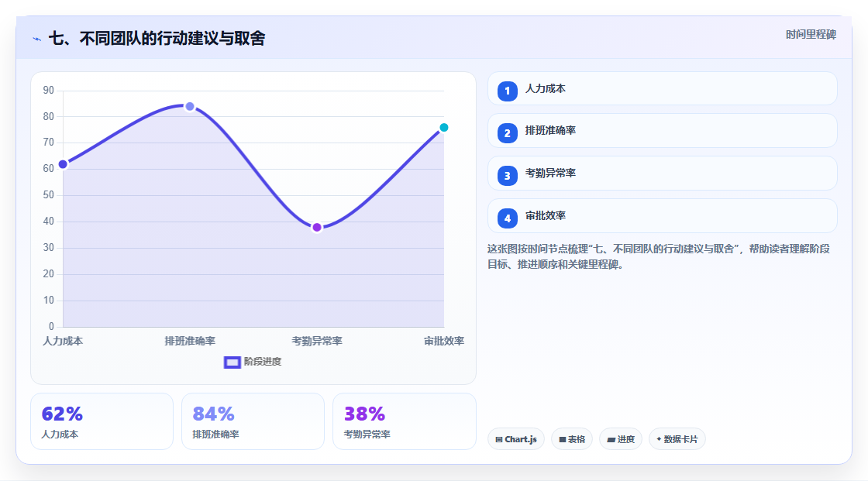Click the 考勤异常率 label under 38%
Image resolution: width=868 pixels, height=481 pixels.
[367, 435]
